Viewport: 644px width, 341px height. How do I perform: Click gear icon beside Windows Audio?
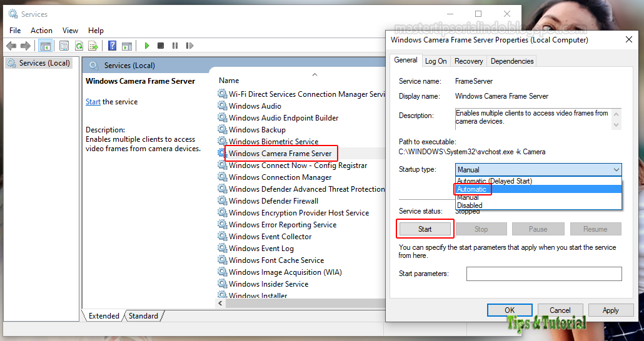222,106
